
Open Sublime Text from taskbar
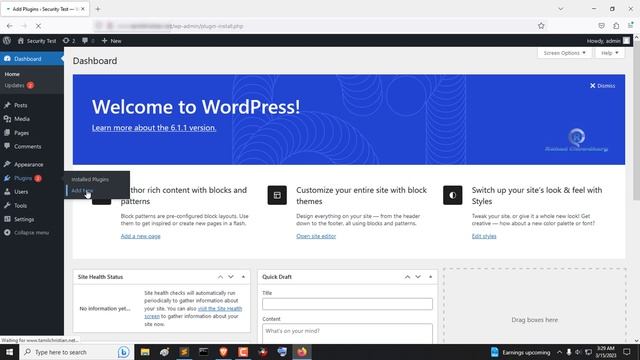[x=184, y=352]
